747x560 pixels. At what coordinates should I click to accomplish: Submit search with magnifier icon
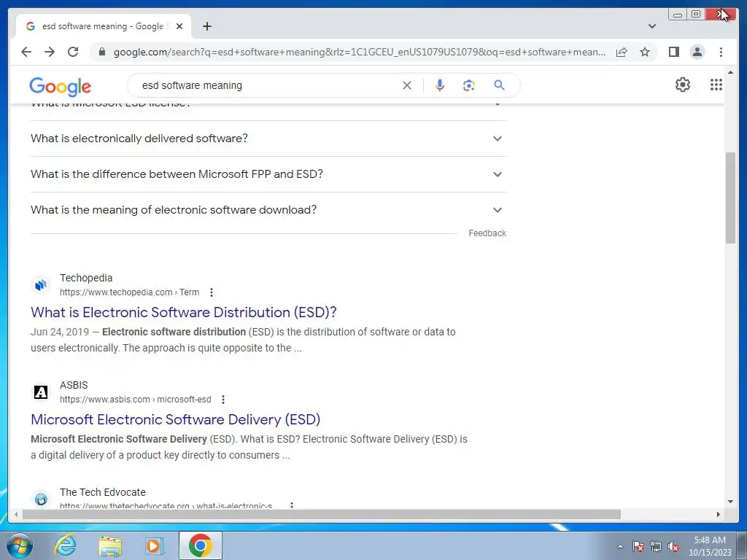[499, 85]
